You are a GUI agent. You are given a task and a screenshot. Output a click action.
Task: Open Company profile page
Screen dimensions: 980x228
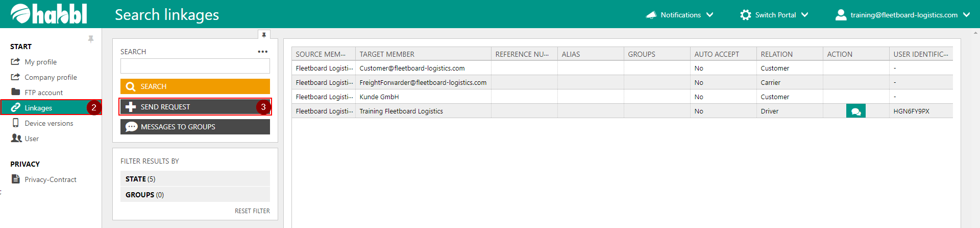[51, 77]
